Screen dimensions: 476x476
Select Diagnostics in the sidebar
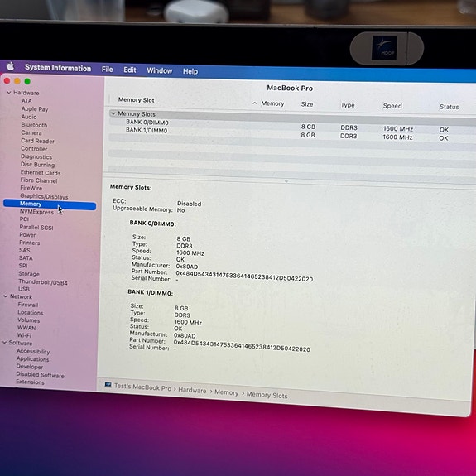coord(36,156)
